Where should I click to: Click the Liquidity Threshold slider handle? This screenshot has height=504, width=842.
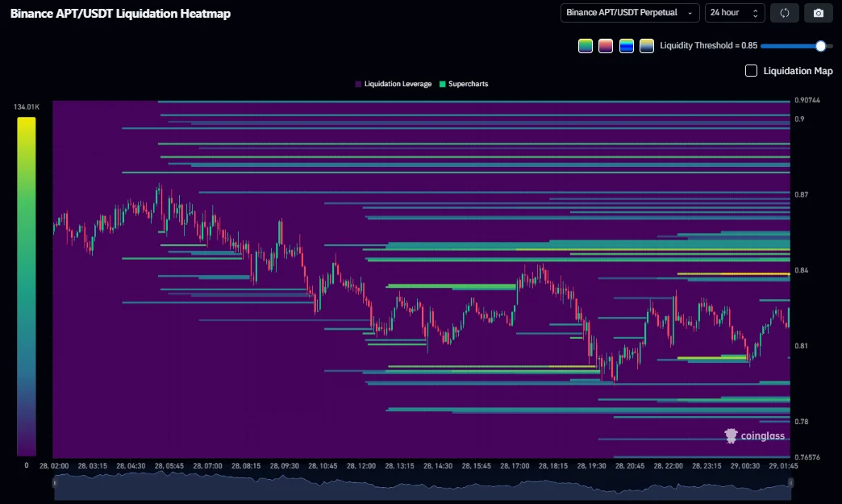click(820, 46)
